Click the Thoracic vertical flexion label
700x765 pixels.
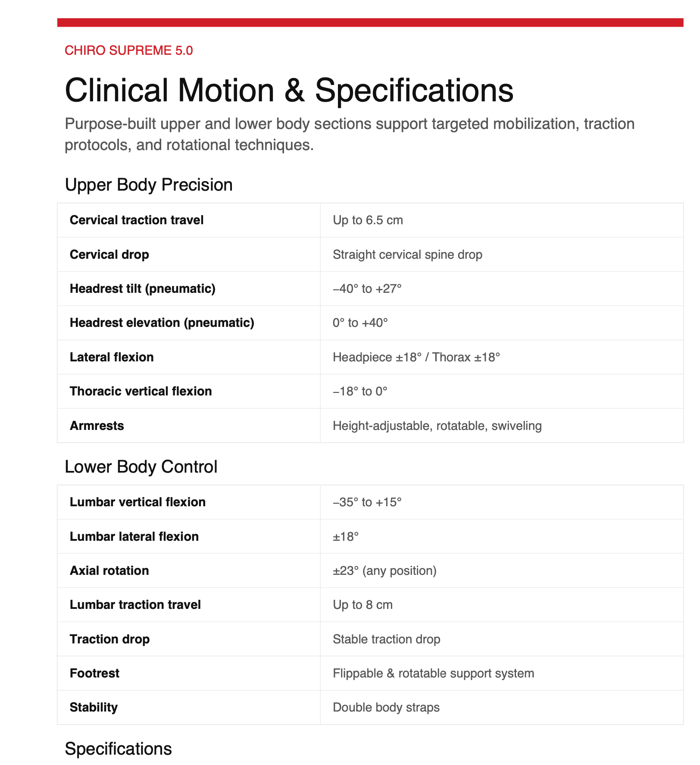[x=141, y=391]
